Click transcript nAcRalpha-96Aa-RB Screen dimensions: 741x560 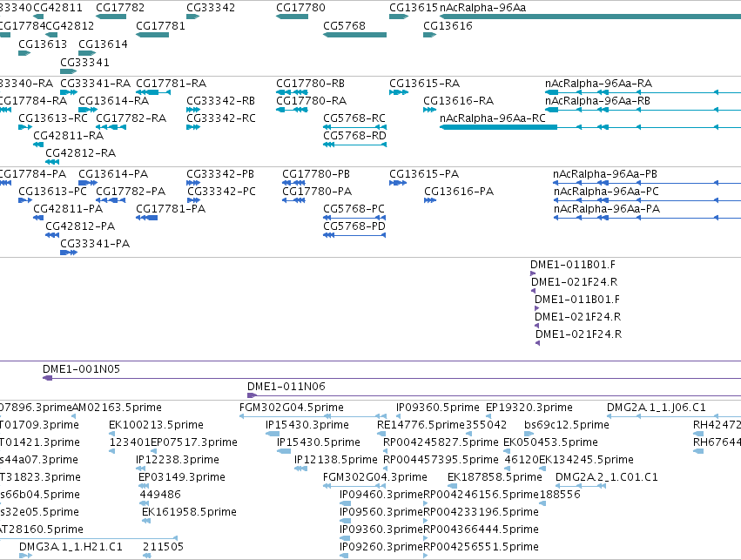point(597,101)
